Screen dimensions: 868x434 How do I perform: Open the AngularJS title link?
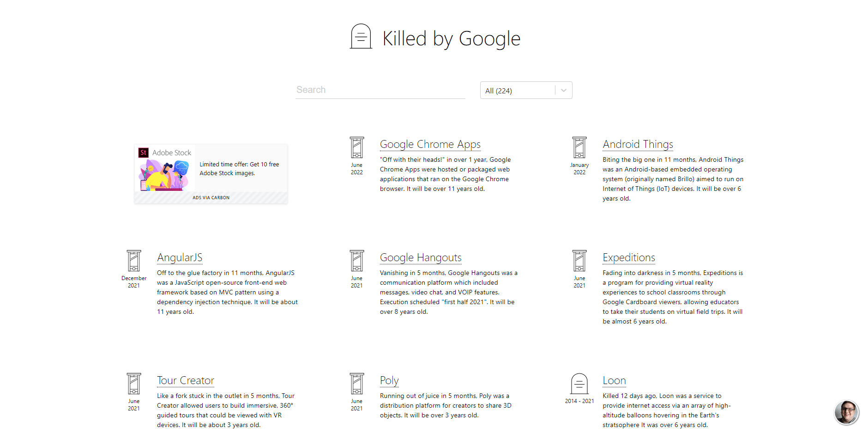pyautogui.click(x=180, y=257)
